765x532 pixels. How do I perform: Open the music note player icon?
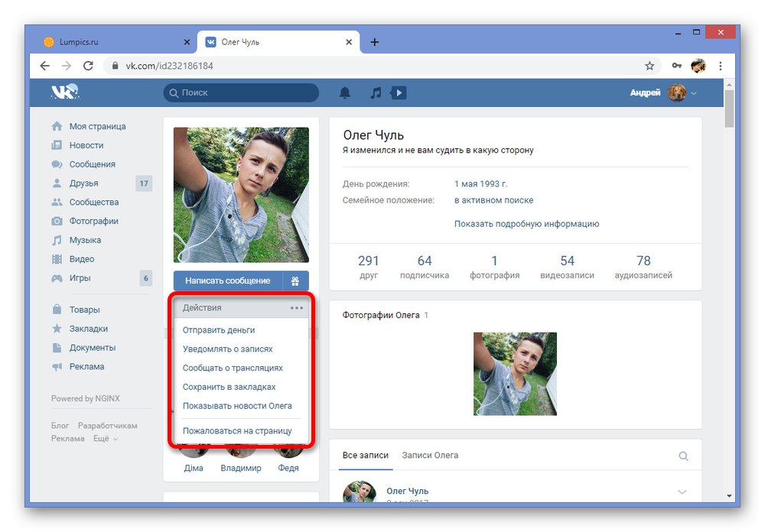(x=375, y=92)
